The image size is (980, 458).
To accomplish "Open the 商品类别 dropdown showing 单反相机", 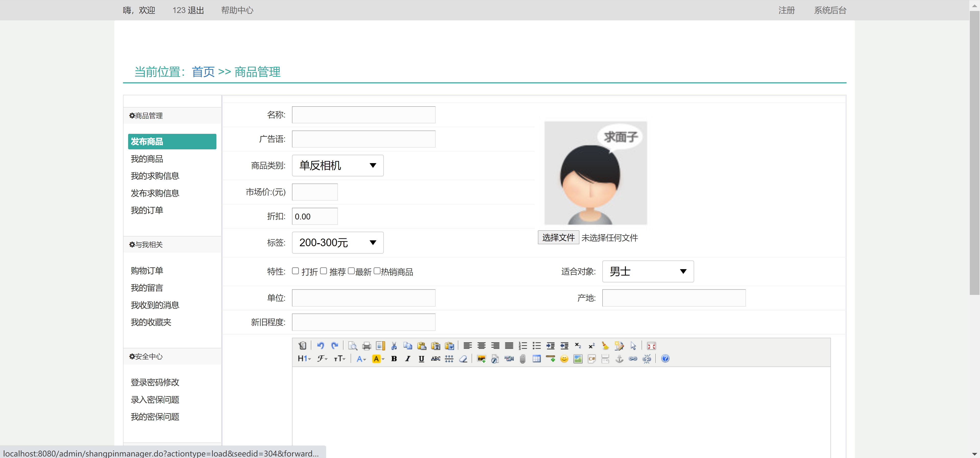I will pyautogui.click(x=337, y=166).
